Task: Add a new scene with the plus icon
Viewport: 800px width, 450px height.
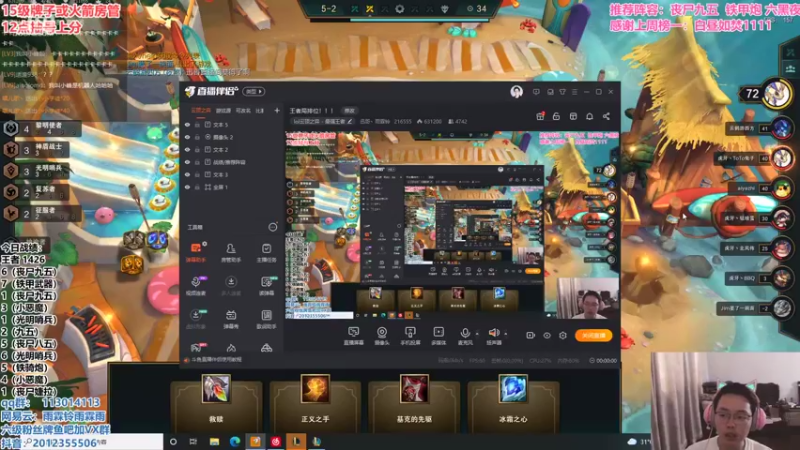Action: 277,110
